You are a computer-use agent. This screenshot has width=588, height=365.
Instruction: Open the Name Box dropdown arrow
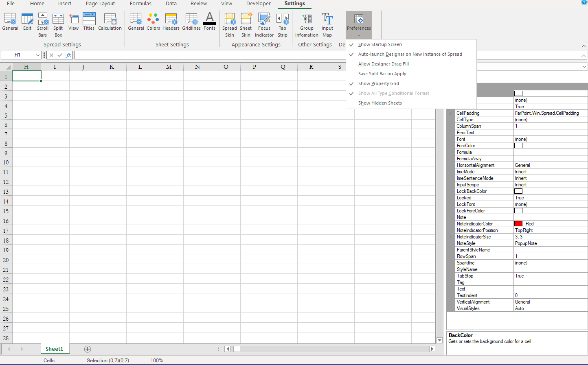38,55
